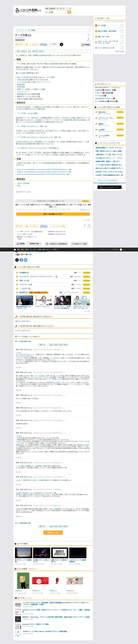
Task: Open trend link 12月23日
Action: click(98, 90)
